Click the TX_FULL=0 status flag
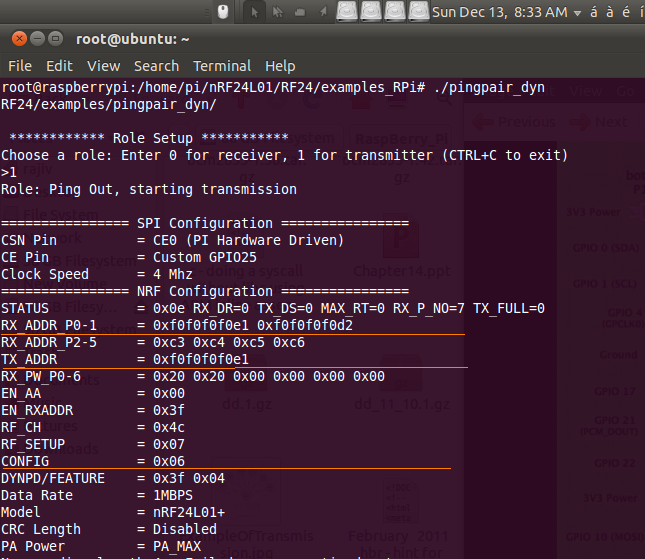The height and width of the screenshot is (559, 645). click(508, 308)
